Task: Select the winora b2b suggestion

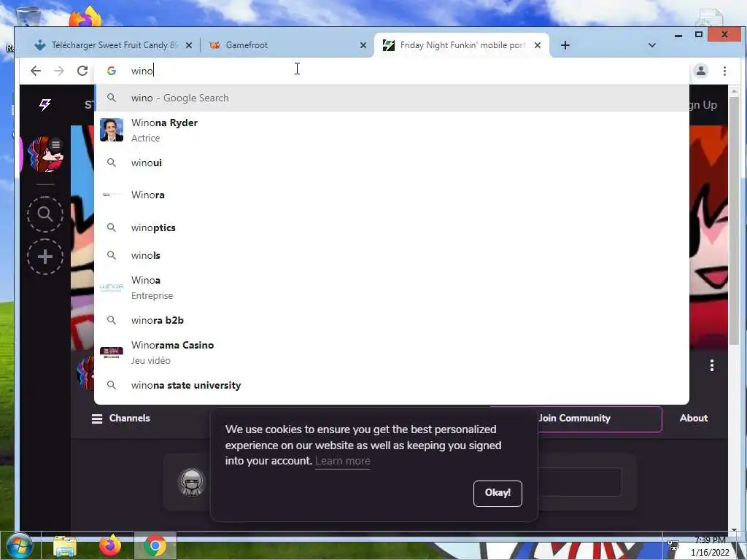Action: pos(392,320)
